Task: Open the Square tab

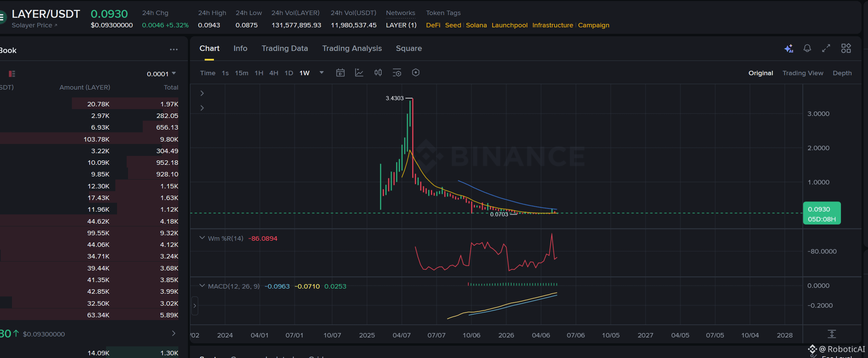Action: click(409, 48)
